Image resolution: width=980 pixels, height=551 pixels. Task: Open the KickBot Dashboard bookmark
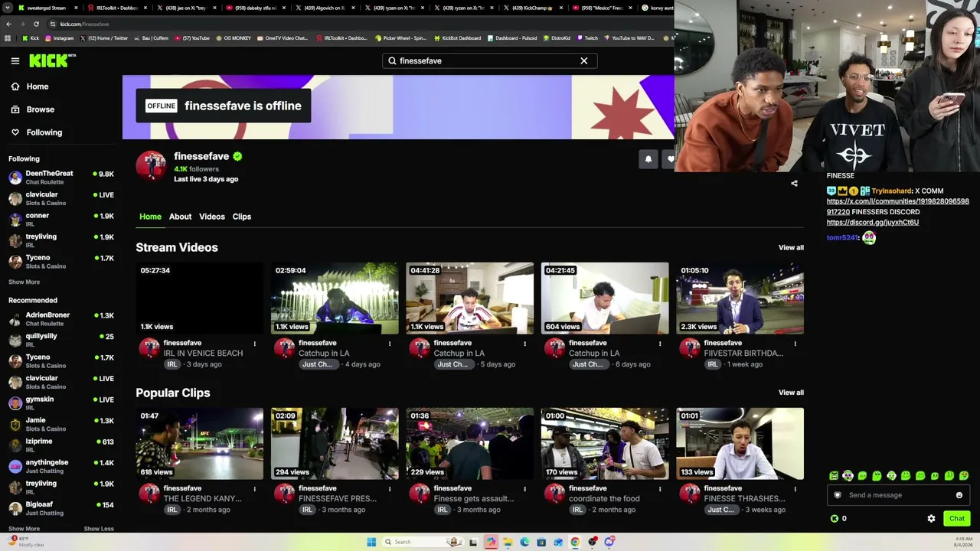[x=457, y=38]
